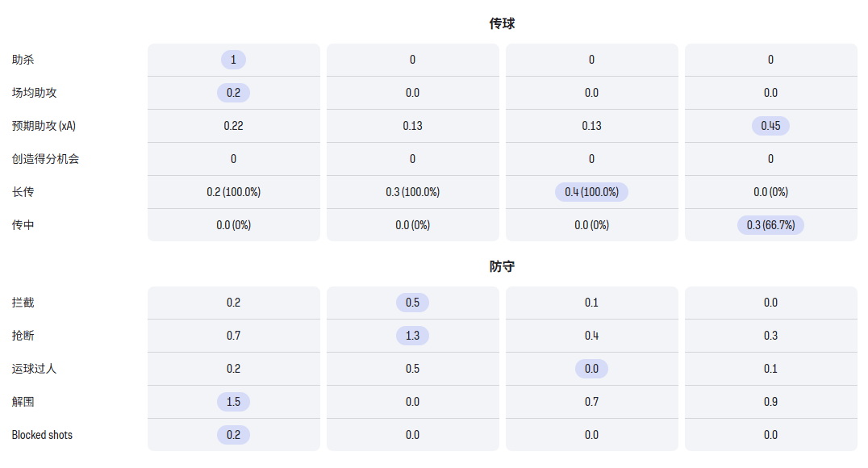The width and height of the screenshot is (868, 468).
Task: Click the Blocked shots label
Action: 42,435
